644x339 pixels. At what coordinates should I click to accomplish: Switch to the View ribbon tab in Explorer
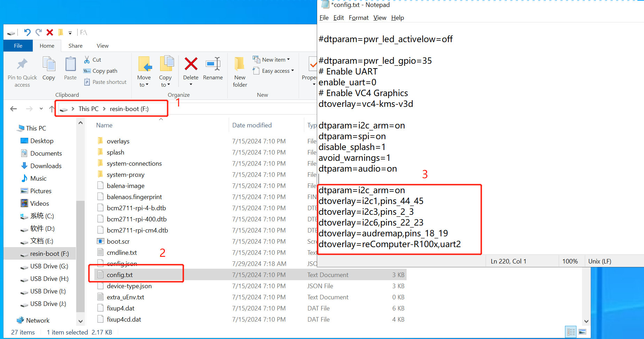pos(103,46)
